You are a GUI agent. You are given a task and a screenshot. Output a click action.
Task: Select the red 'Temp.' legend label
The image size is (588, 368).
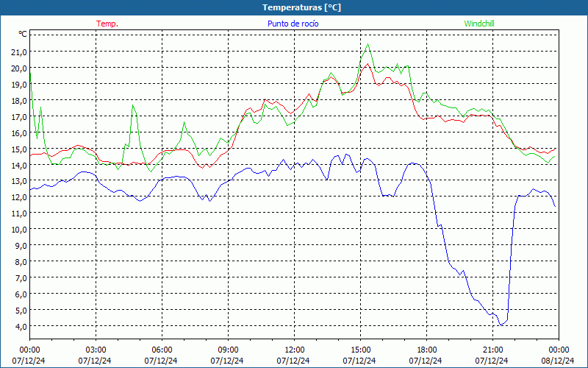(x=107, y=24)
